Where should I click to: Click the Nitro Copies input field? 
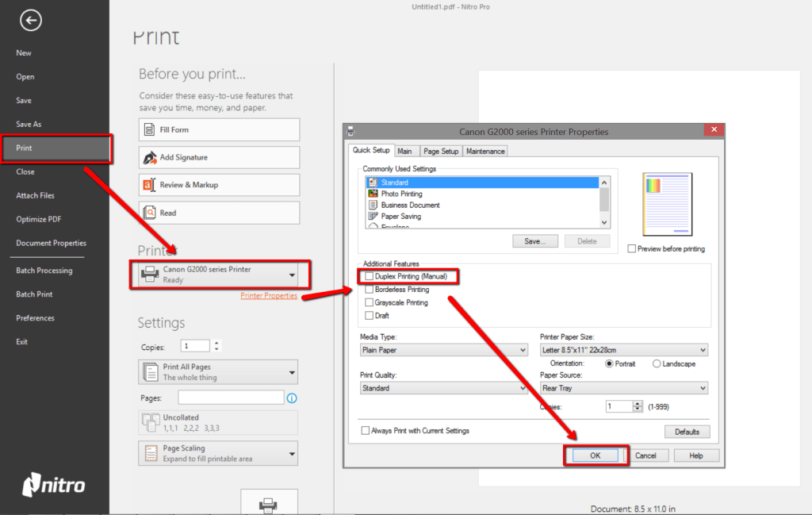195,345
